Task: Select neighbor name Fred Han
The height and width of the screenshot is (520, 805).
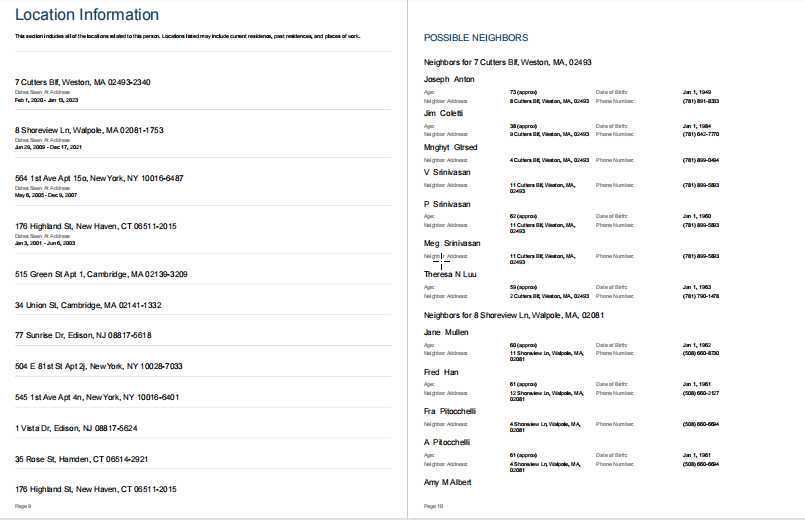Action: pyautogui.click(x=441, y=372)
